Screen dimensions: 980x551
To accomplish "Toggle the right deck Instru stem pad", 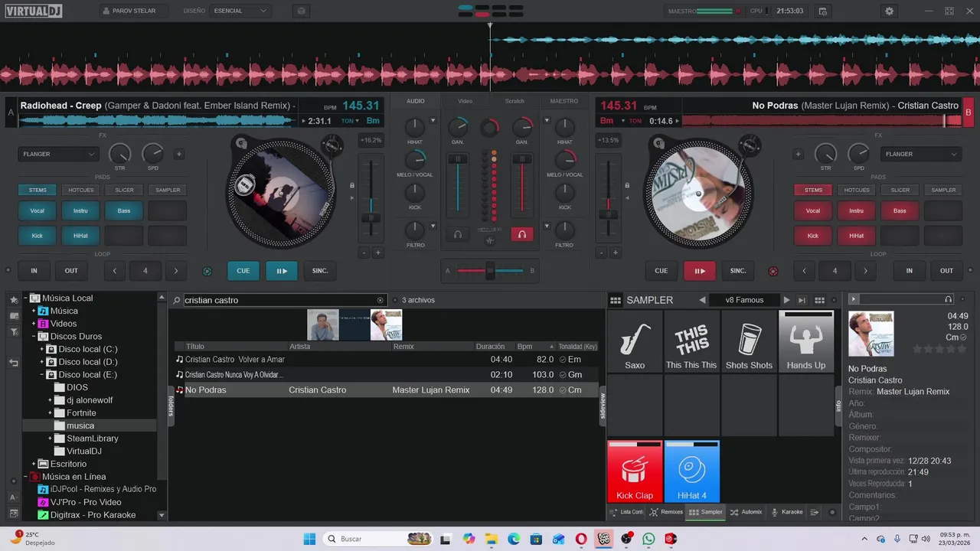I will pyautogui.click(x=856, y=210).
